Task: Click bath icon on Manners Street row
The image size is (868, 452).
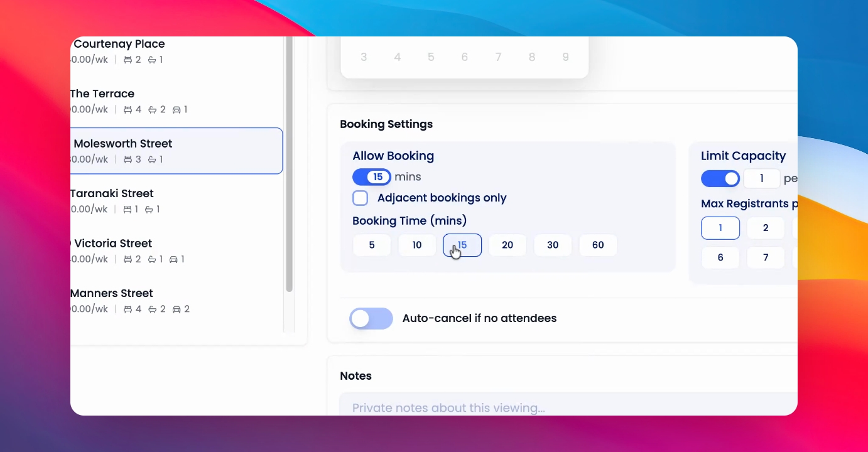Action: (152, 309)
